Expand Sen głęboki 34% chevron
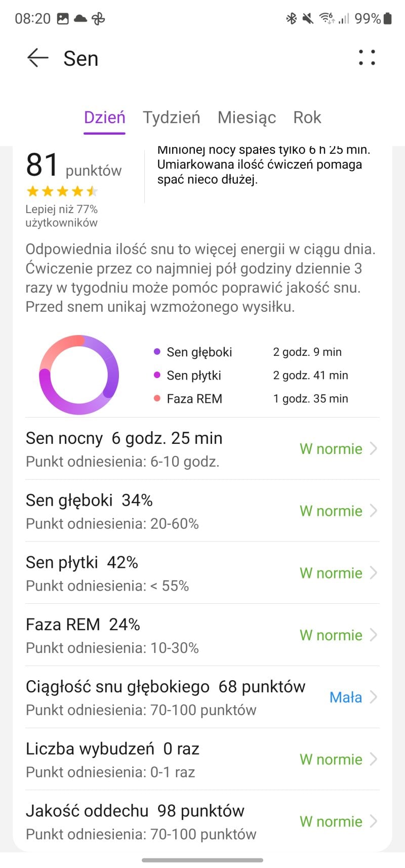Screen dimensions: 405x868 (374, 511)
